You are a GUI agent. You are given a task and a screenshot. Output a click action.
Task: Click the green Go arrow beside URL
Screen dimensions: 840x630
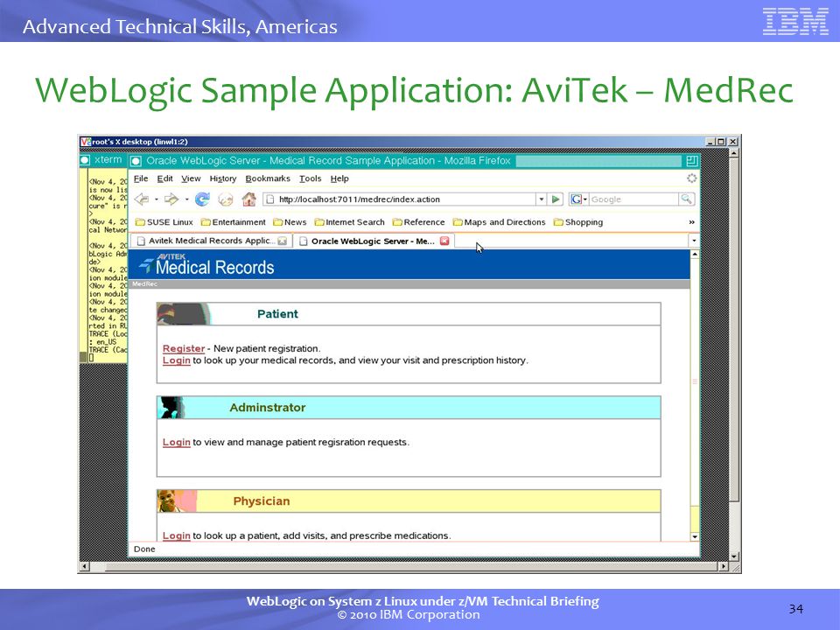tap(556, 199)
